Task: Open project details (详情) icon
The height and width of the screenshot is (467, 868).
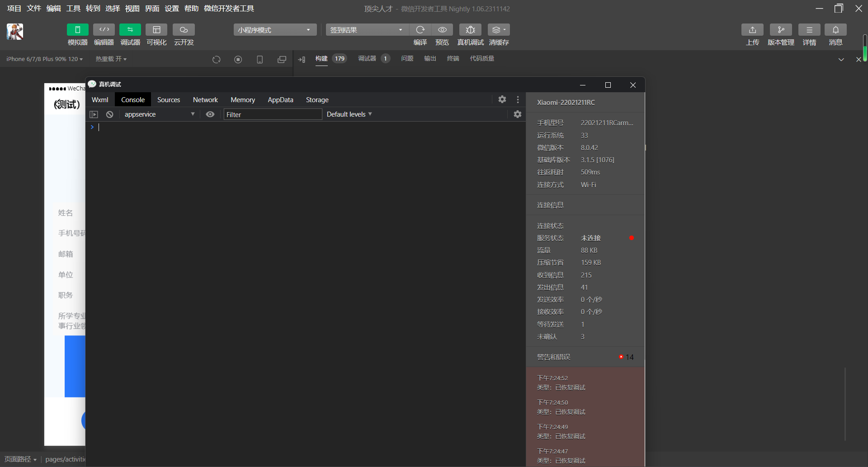Action: tap(809, 30)
